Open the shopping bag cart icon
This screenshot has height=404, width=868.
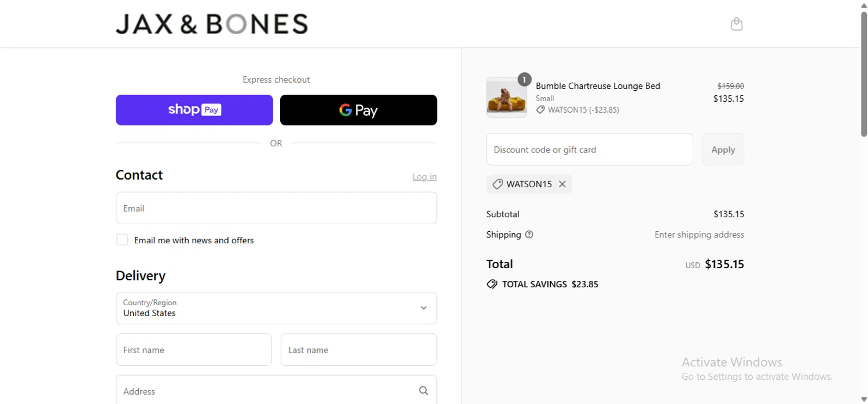736,24
